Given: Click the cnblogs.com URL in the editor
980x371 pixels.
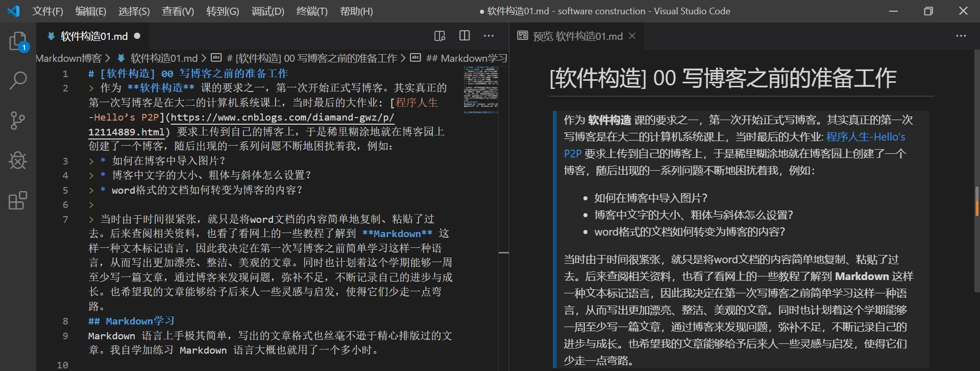Looking at the screenshot, I should [241, 125].
